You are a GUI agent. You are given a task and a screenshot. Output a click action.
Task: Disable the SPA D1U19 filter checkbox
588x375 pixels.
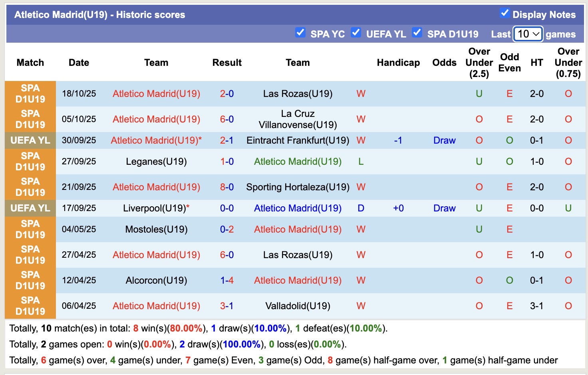point(417,32)
